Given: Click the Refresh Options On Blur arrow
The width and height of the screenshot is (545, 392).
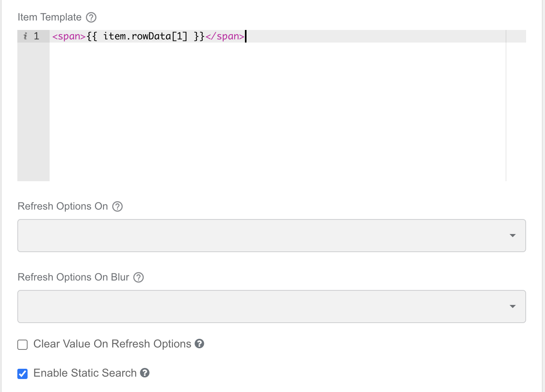Looking at the screenshot, I should (x=512, y=307).
